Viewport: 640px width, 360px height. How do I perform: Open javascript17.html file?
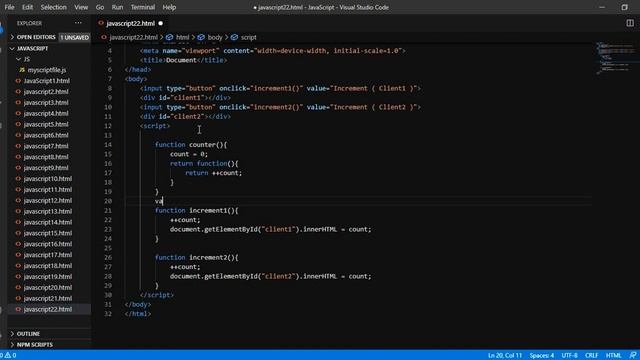click(x=47, y=255)
